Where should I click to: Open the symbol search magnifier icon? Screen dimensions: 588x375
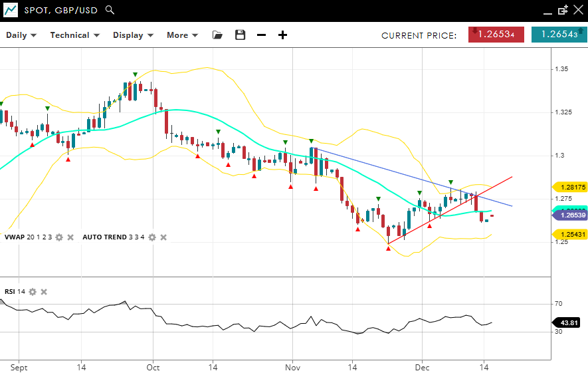click(x=110, y=10)
